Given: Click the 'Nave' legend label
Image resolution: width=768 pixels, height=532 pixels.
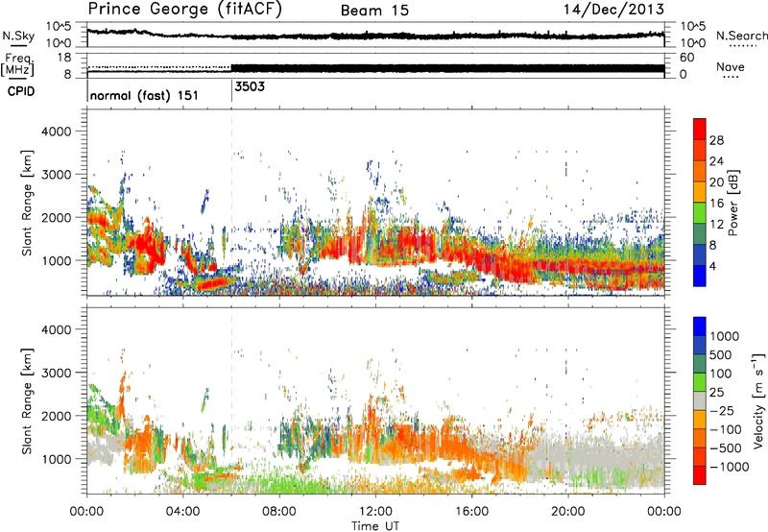Looking at the screenshot, I should pos(730,66).
